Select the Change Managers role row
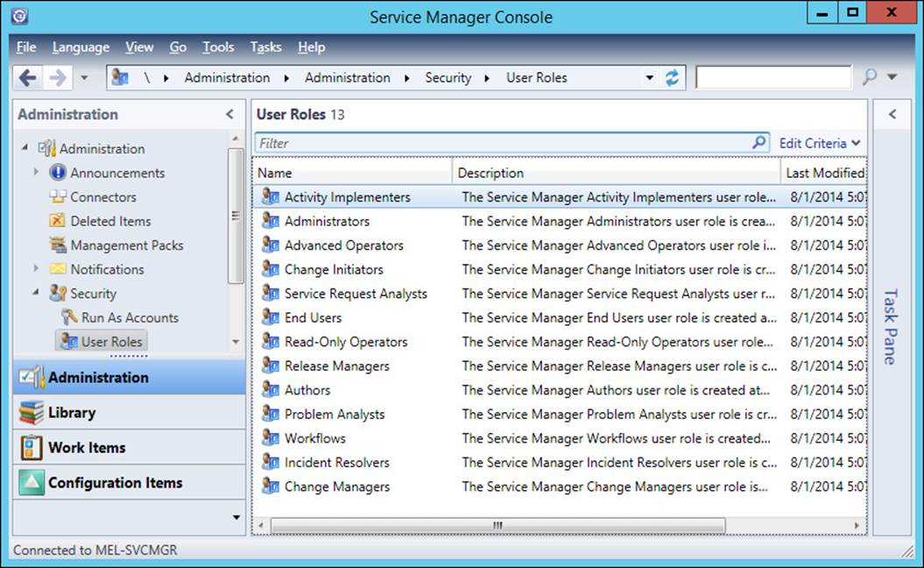924x568 pixels. pos(560,486)
